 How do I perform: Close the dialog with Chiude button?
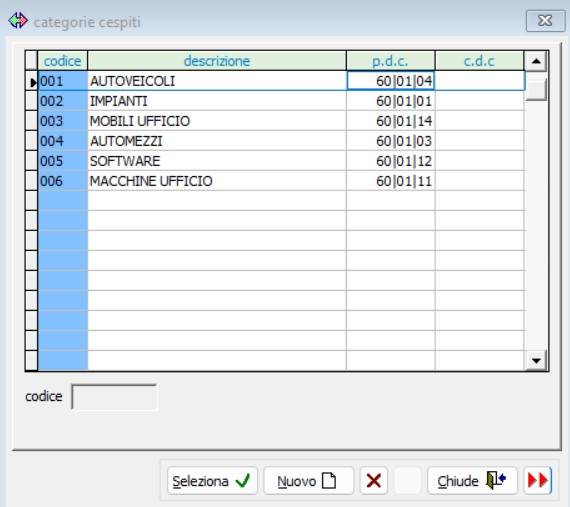point(473,481)
